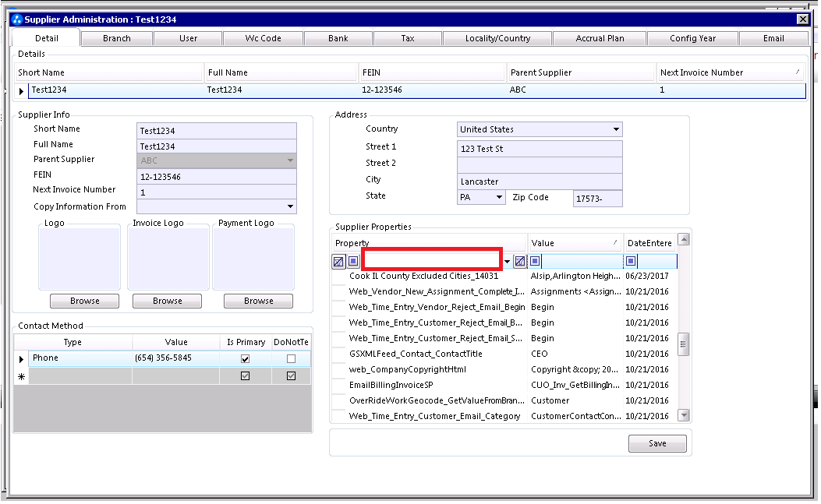Click the Save button
This screenshot has width=821, height=504.
coord(657,443)
